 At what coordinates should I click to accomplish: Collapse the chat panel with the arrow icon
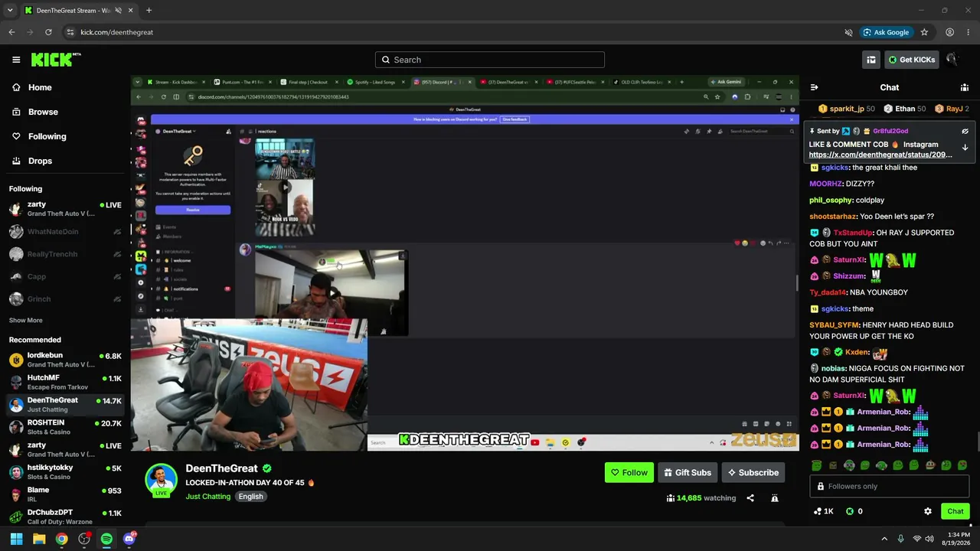814,87
